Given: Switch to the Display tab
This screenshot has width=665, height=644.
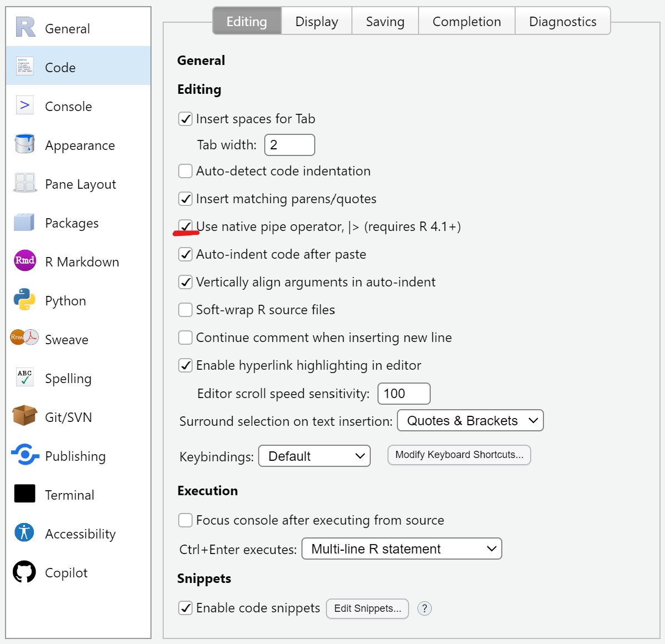Looking at the screenshot, I should pos(316,22).
